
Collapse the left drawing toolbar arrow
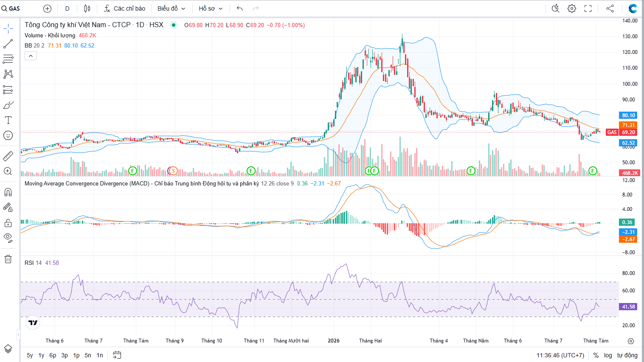(18, 335)
